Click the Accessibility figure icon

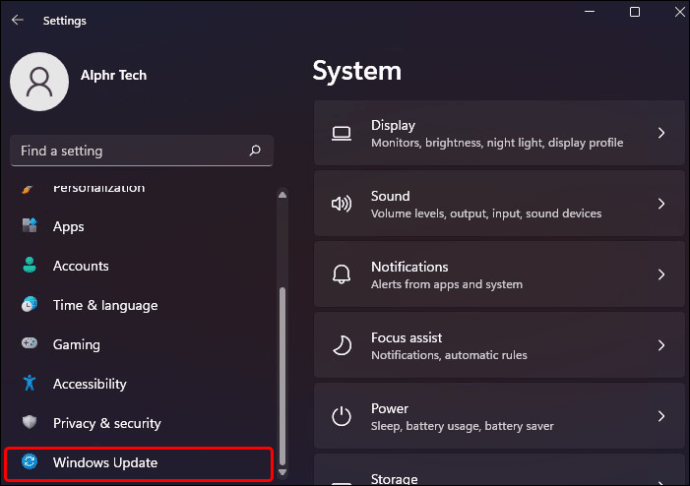(30, 384)
